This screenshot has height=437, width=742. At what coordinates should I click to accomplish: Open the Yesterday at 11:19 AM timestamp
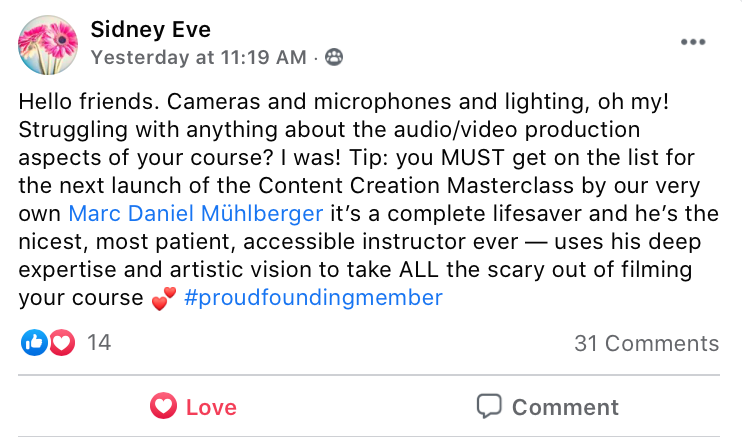point(199,58)
